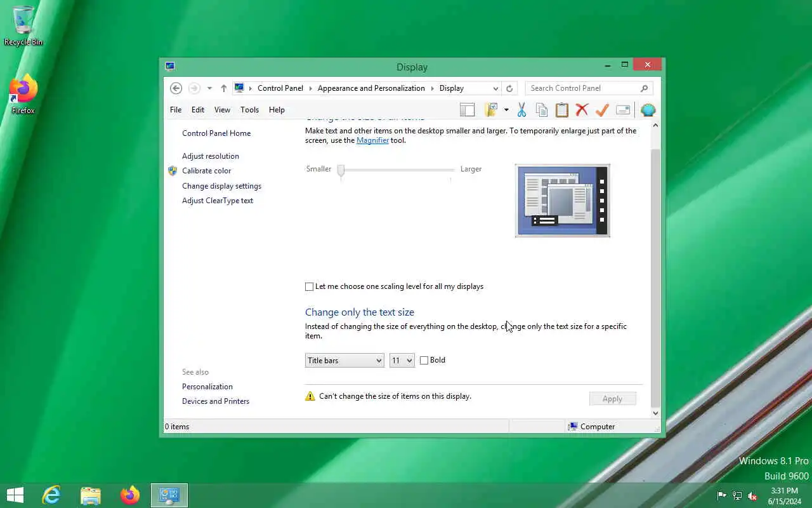Open File Explorer from taskbar
This screenshot has height=508, width=812.
(x=91, y=495)
